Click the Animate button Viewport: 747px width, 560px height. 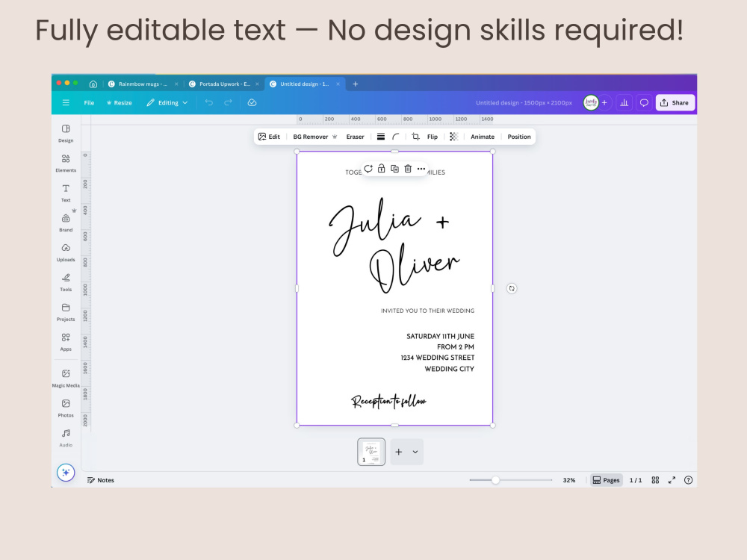483,137
